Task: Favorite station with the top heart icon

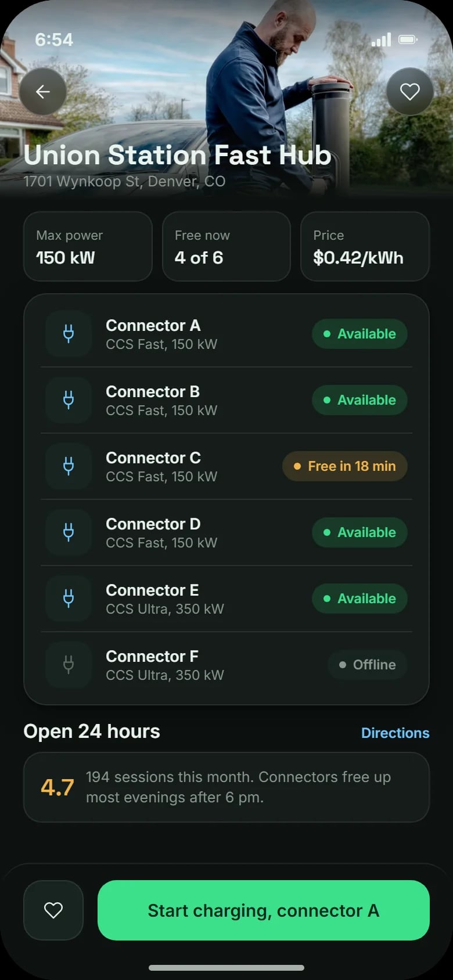Action: 410,92
